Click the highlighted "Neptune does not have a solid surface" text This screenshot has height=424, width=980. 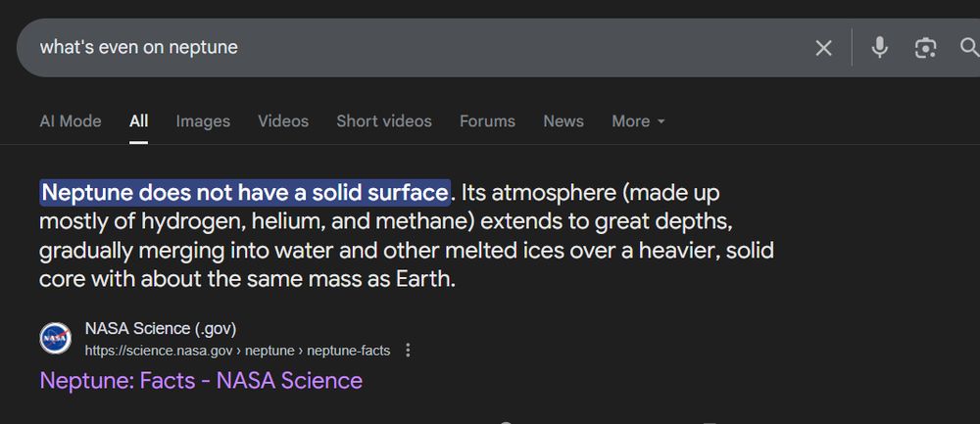[245, 191]
